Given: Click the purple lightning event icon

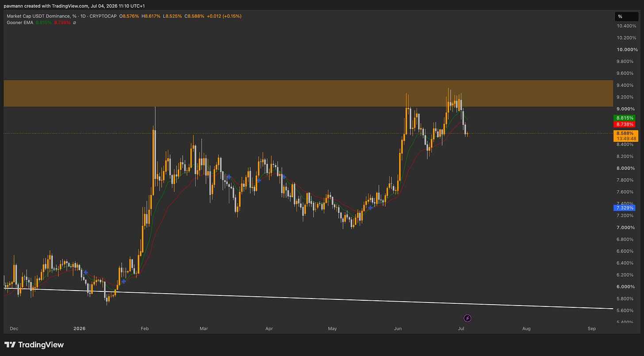Looking at the screenshot, I should 468,318.
